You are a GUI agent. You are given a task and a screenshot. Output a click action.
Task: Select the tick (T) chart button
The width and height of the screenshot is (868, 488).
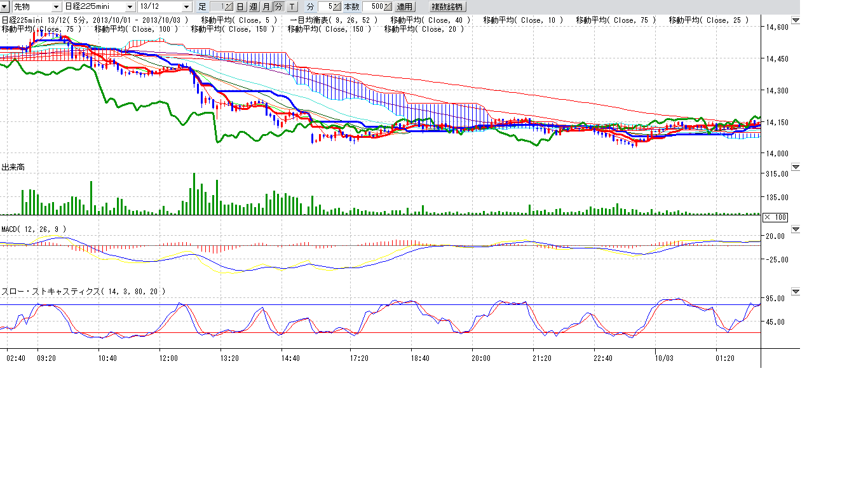tap(292, 6)
